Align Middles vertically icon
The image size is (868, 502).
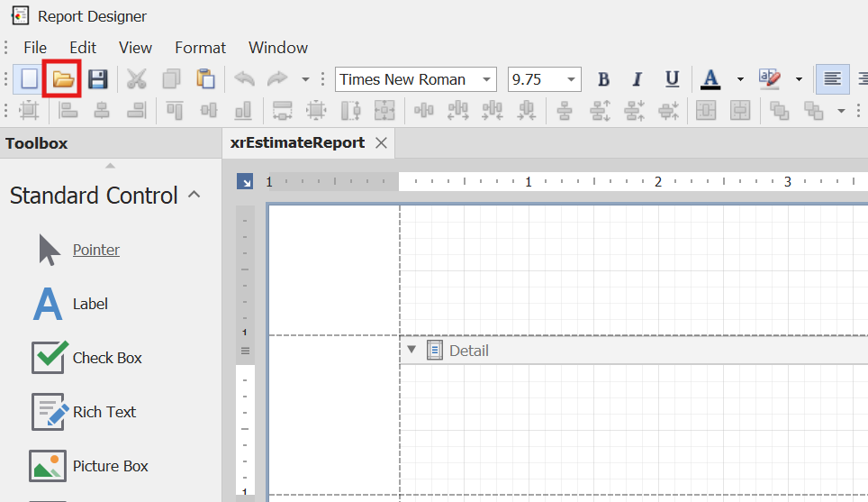point(209,110)
